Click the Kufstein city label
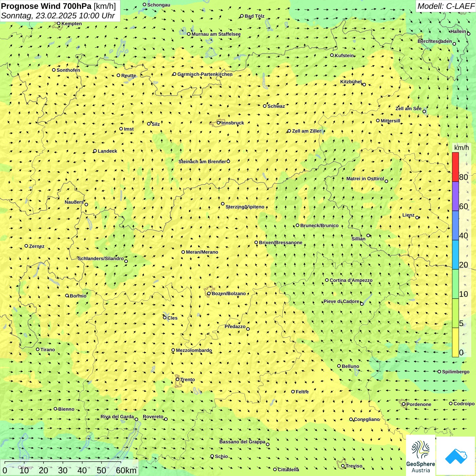 (344, 55)
